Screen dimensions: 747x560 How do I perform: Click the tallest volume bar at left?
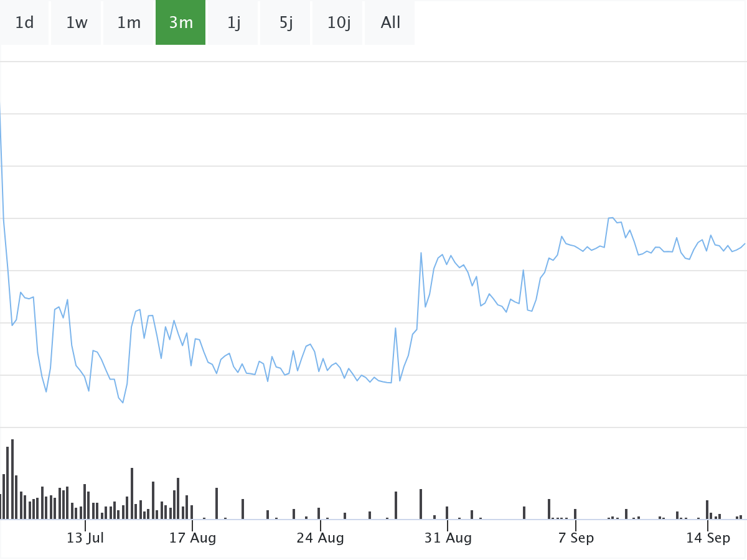pyautogui.click(x=12, y=479)
